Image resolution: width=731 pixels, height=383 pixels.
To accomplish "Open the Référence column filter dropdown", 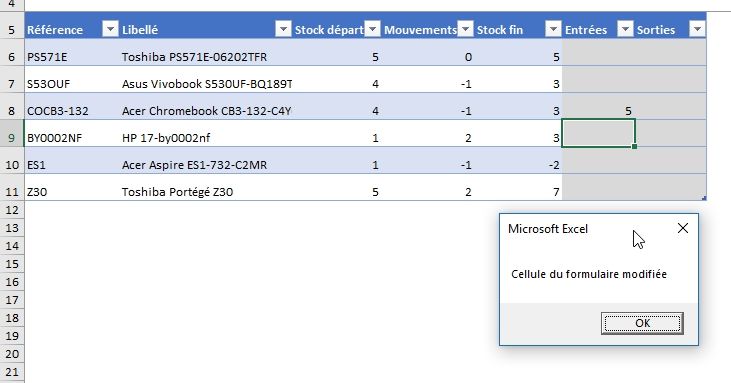I will [110, 29].
